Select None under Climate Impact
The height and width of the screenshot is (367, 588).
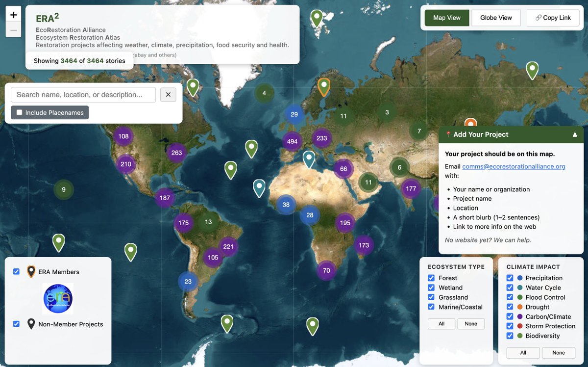click(x=559, y=353)
